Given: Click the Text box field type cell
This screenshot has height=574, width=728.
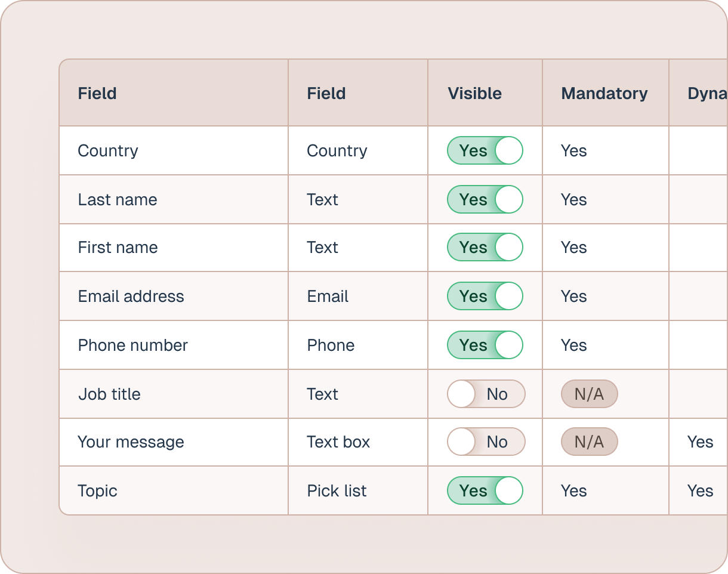Looking at the screenshot, I should 338,442.
